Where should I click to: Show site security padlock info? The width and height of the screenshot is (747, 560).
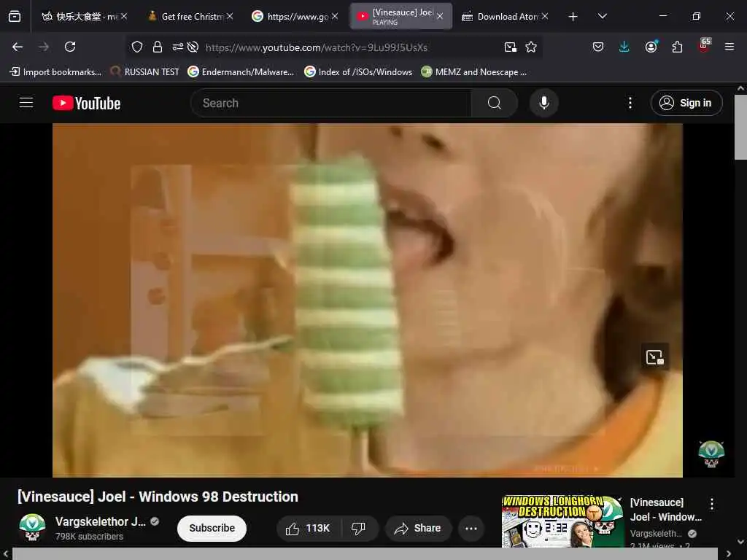click(158, 47)
